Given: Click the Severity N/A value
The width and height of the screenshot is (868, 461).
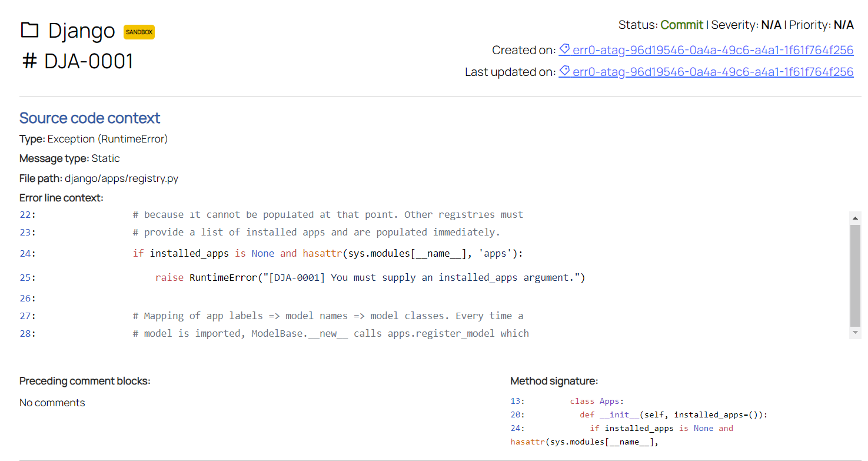Looking at the screenshot, I should click(771, 25).
